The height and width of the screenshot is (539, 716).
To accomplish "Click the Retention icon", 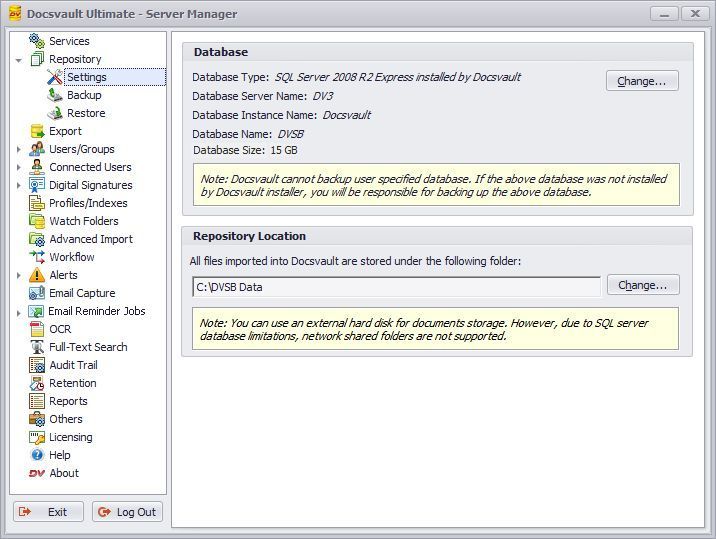I will (x=37, y=383).
